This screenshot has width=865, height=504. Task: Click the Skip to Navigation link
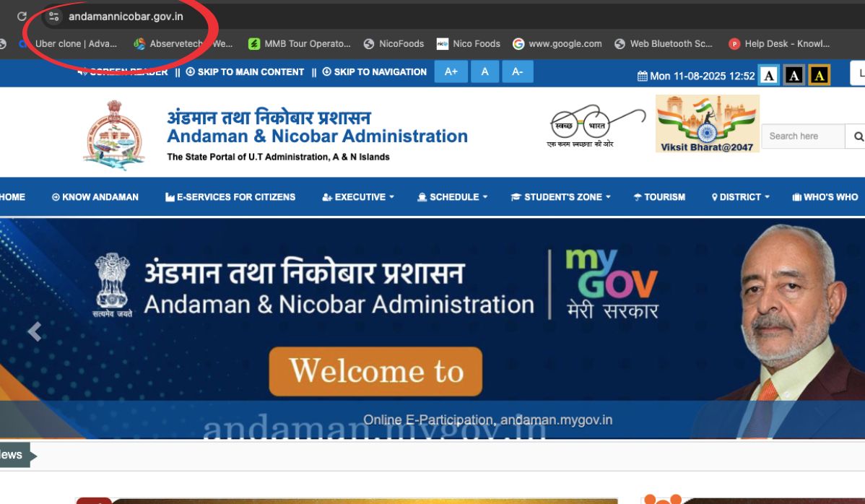pos(374,71)
